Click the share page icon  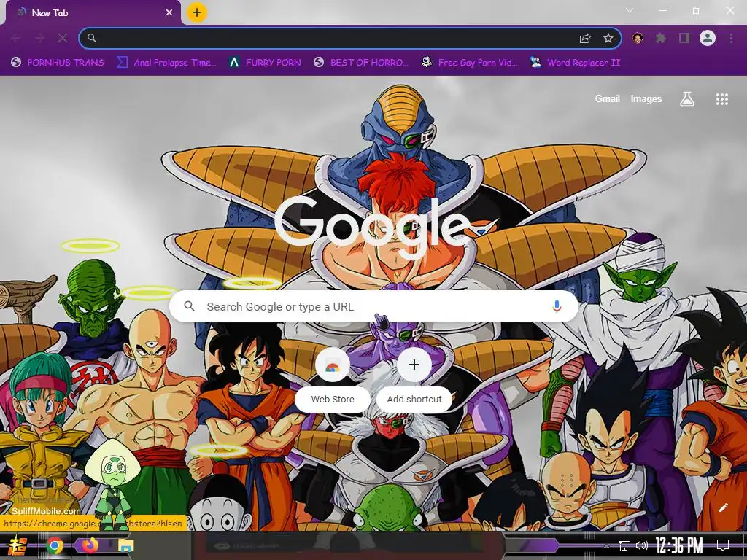pyautogui.click(x=585, y=39)
